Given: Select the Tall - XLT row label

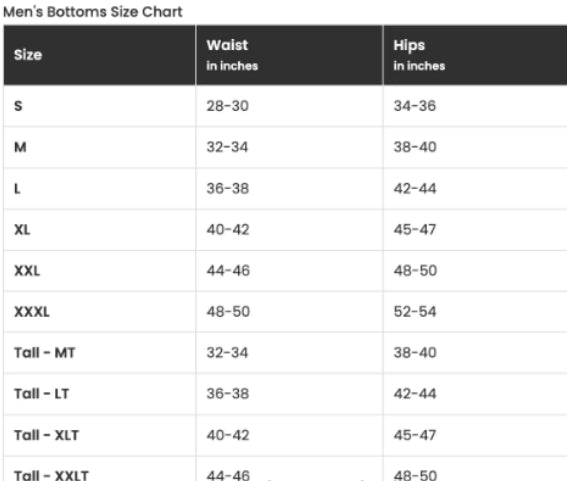Looking at the screenshot, I should coord(46,435).
